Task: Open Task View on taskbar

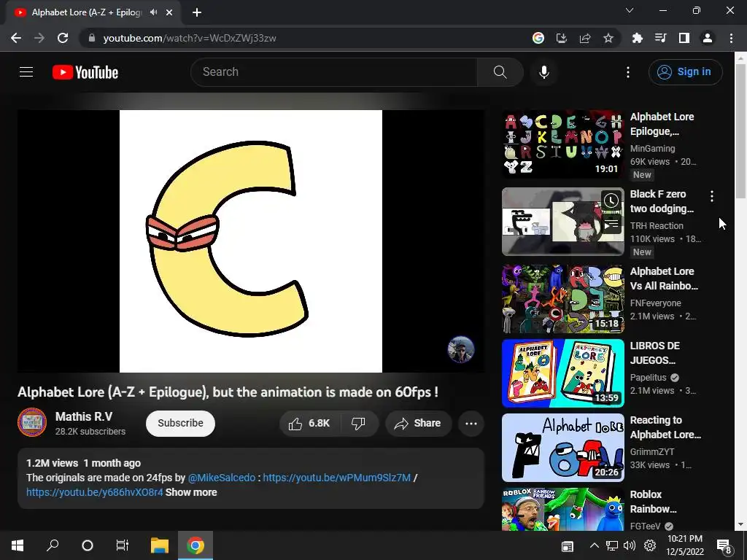Action: click(x=123, y=545)
